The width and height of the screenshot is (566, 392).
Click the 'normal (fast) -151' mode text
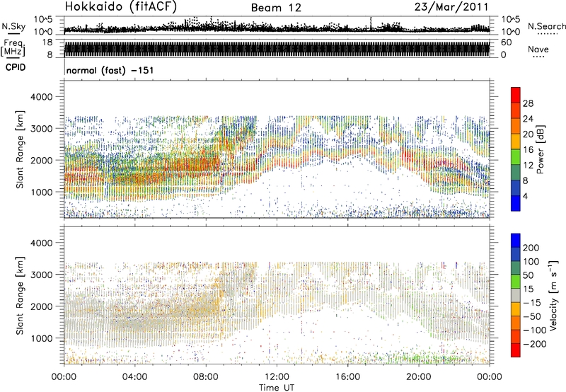point(110,70)
